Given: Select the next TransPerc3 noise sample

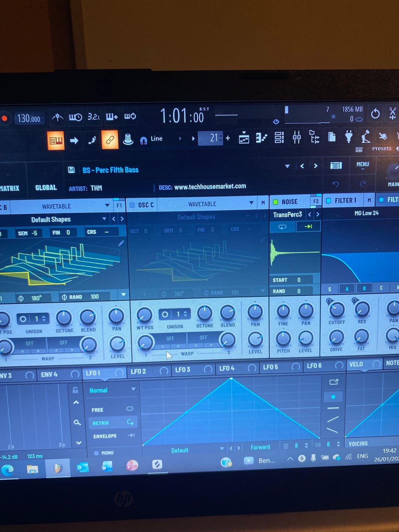Looking at the screenshot, I should [318, 214].
